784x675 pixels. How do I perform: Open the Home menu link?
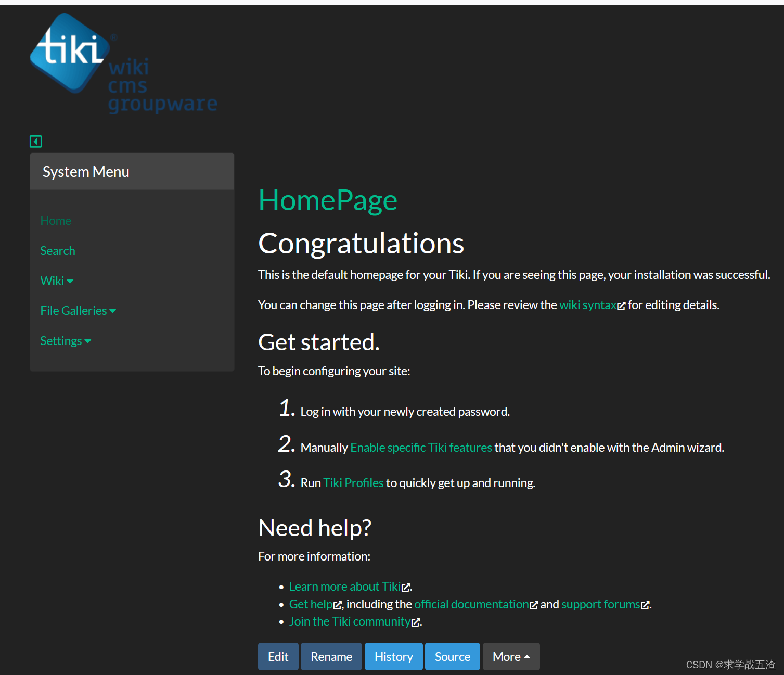56,221
